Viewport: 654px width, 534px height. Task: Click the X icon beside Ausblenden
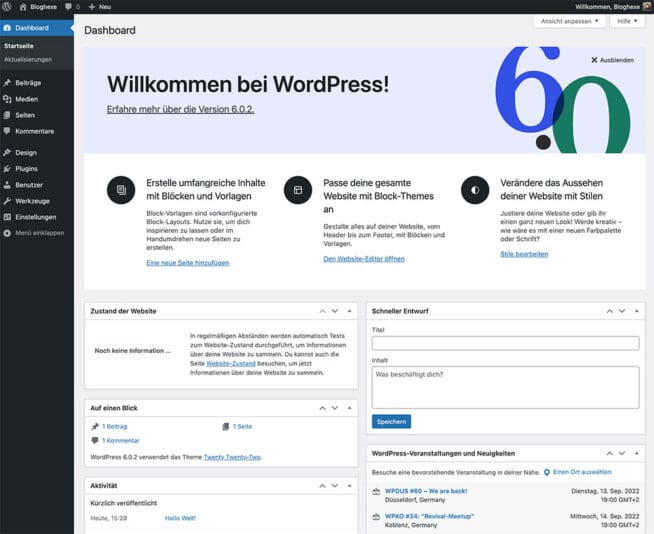(594, 60)
